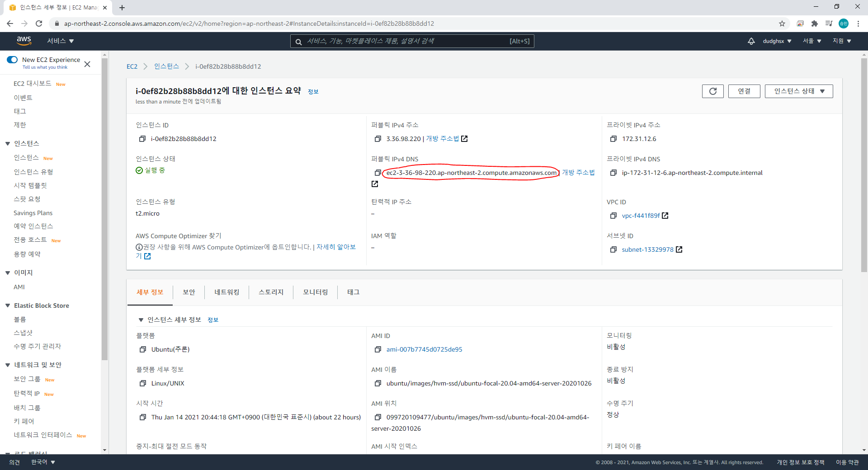
Task: Open EC2 breadcrumb link
Action: 132,66
